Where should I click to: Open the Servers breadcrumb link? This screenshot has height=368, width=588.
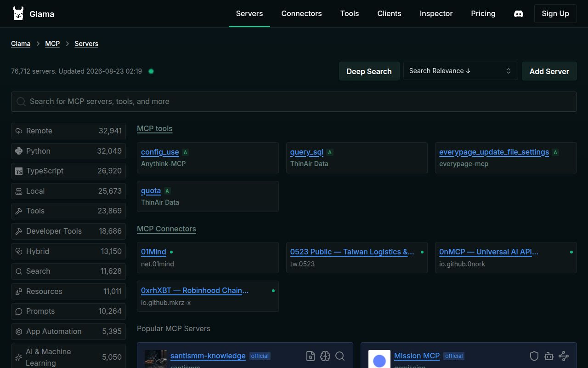[86, 44]
